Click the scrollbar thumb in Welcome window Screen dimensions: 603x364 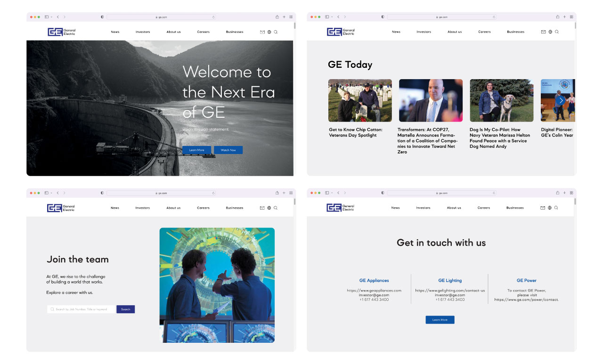[294, 25]
